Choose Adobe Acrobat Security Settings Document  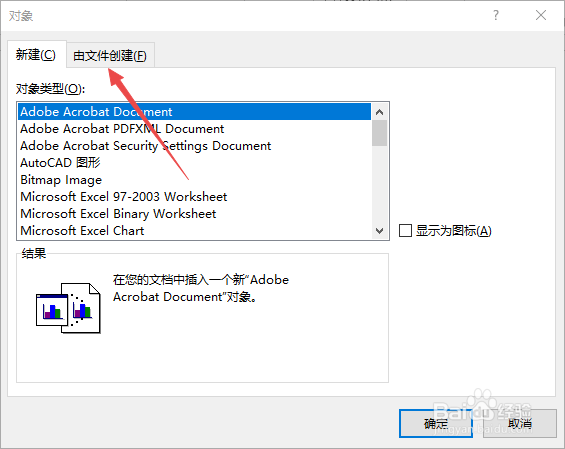[194, 146]
